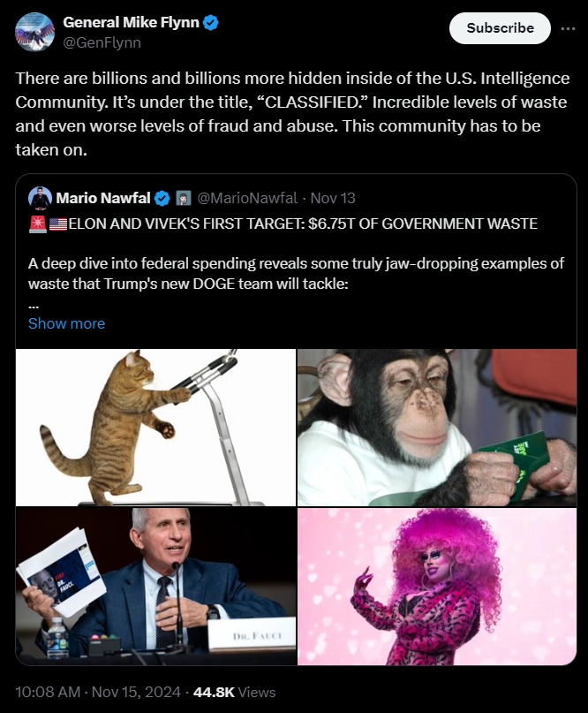Open the quoted tweet's Nov 13 date
Viewport: 588px width, 713px height.
point(333,198)
